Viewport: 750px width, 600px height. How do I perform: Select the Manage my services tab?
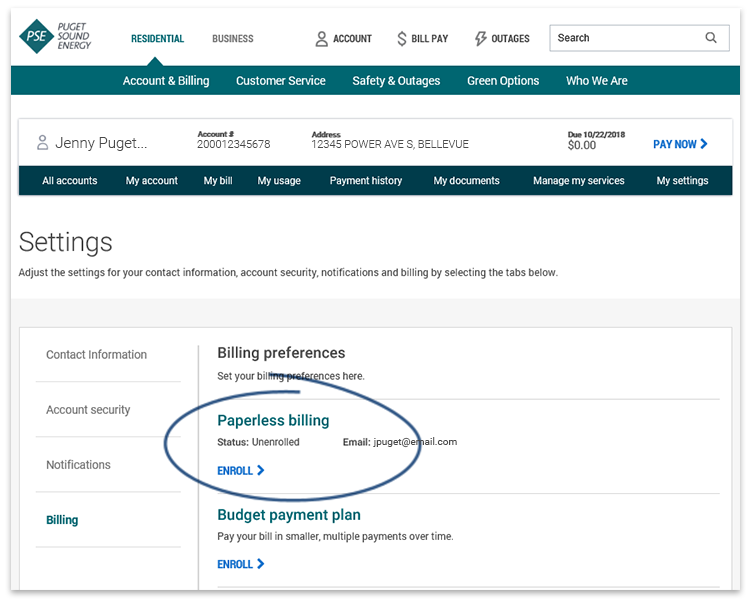click(x=579, y=180)
